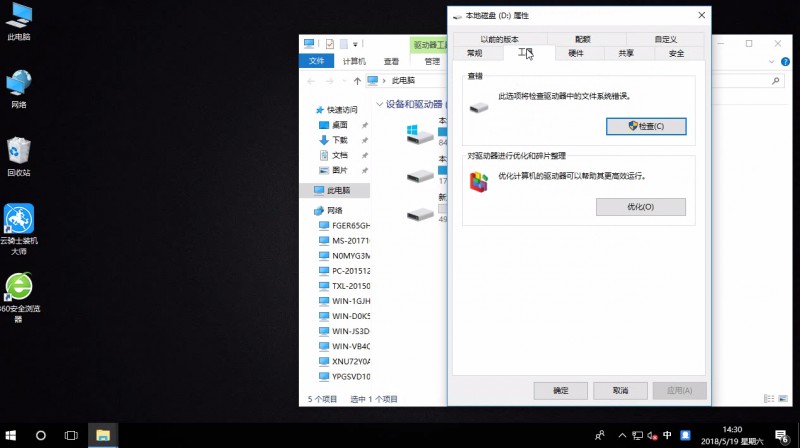Click muted volume tray icon

coord(652,435)
